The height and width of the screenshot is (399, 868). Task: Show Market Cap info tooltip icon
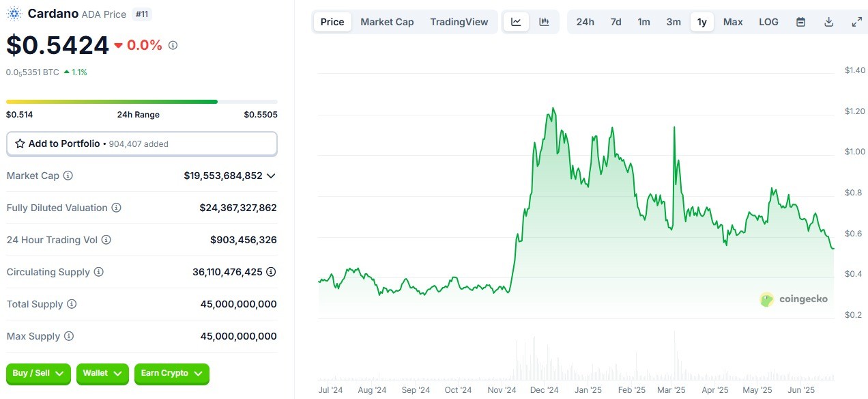click(x=68, y=176)
